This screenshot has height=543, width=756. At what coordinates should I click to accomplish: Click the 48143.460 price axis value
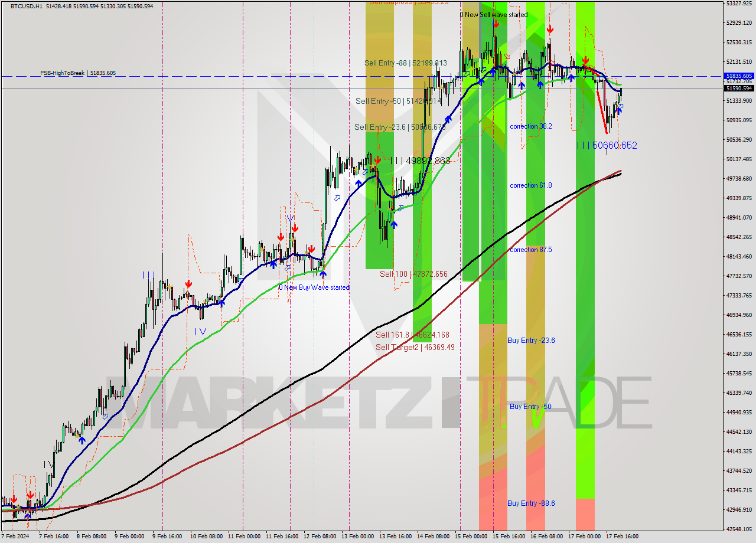(x=739, y=257)
